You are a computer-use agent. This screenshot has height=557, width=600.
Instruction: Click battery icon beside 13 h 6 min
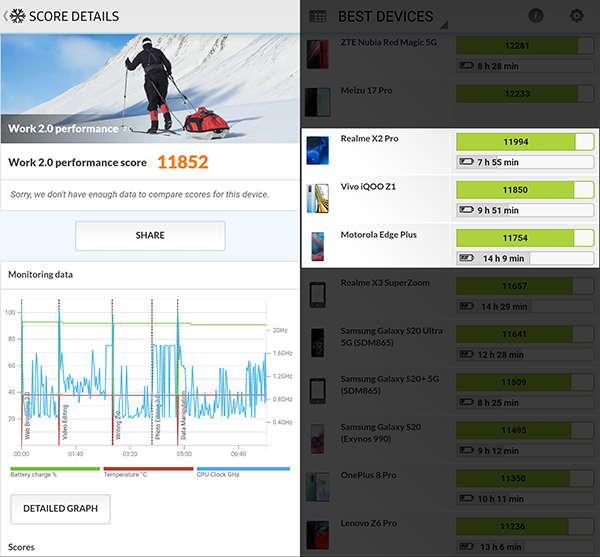(466, 547)
